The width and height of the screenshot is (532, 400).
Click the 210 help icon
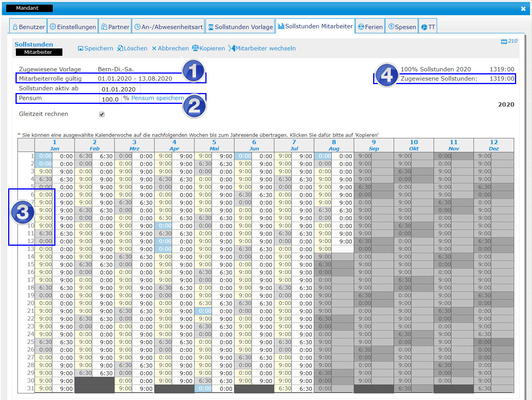(x=509, y=41)
